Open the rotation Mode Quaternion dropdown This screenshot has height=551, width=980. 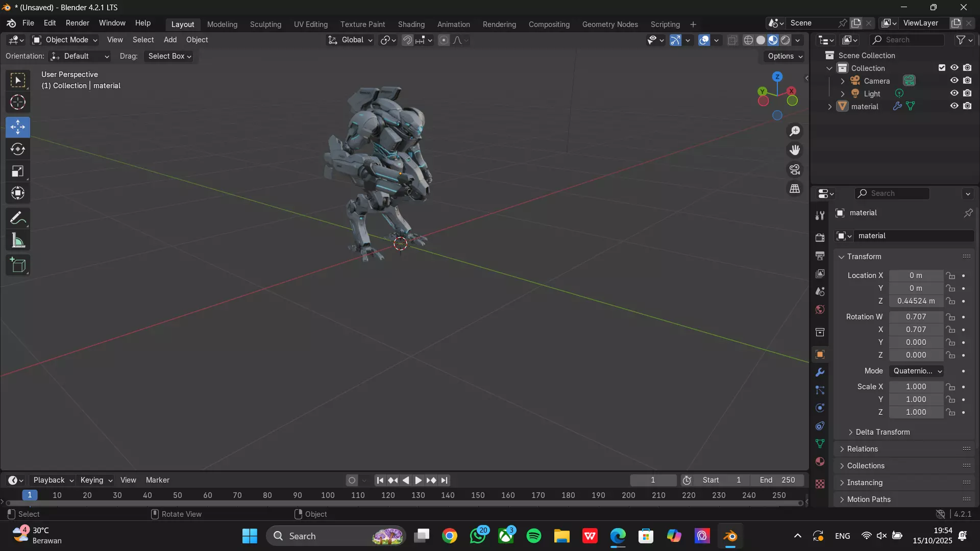coord(917,371)
